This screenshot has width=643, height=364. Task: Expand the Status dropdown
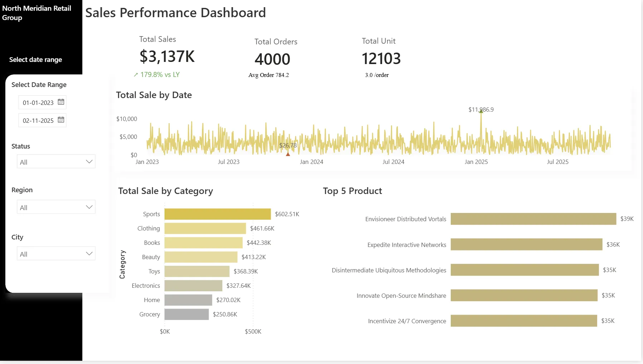pos(56,161)
